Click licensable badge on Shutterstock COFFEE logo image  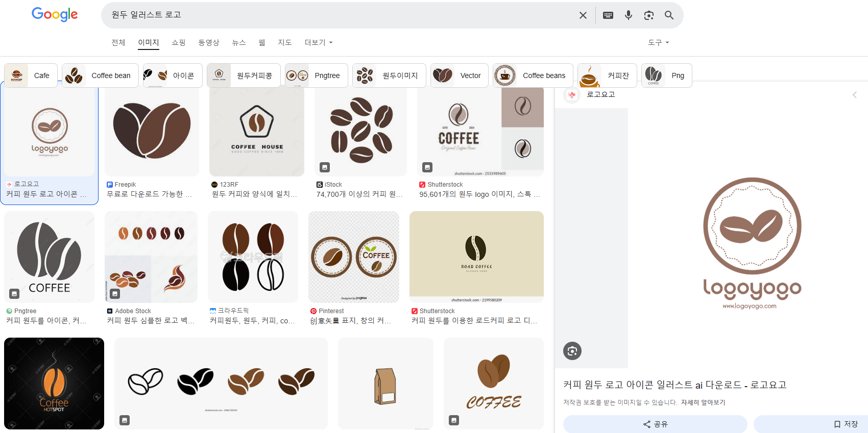click(x=427, y=167)
